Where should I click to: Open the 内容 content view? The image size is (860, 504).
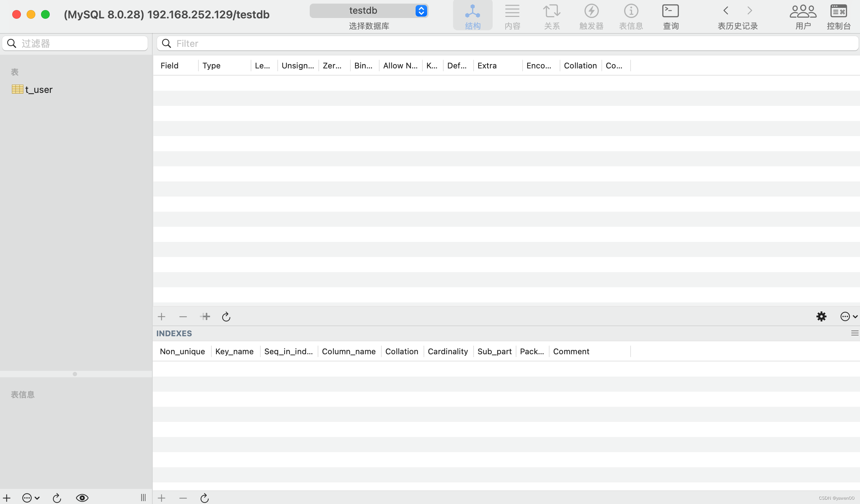[512, 16]
